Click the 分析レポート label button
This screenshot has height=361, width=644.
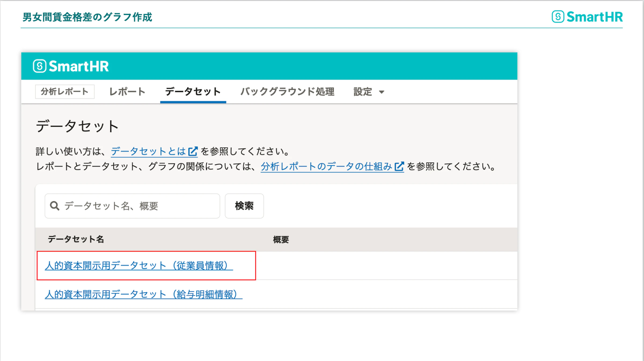tap(65, 92)
